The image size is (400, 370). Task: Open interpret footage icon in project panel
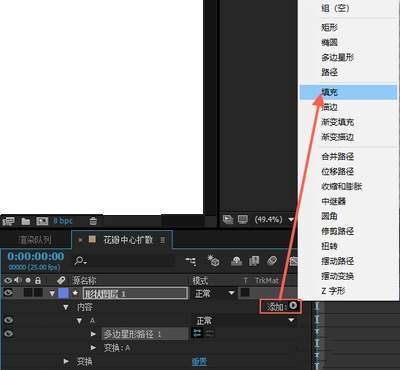pos(8,221)
